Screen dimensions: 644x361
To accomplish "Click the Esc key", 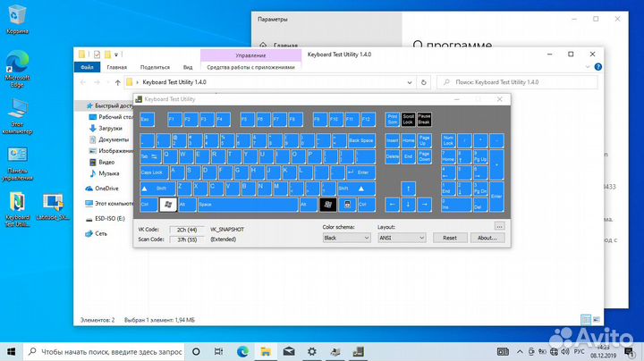I will (x=147, y=120).
